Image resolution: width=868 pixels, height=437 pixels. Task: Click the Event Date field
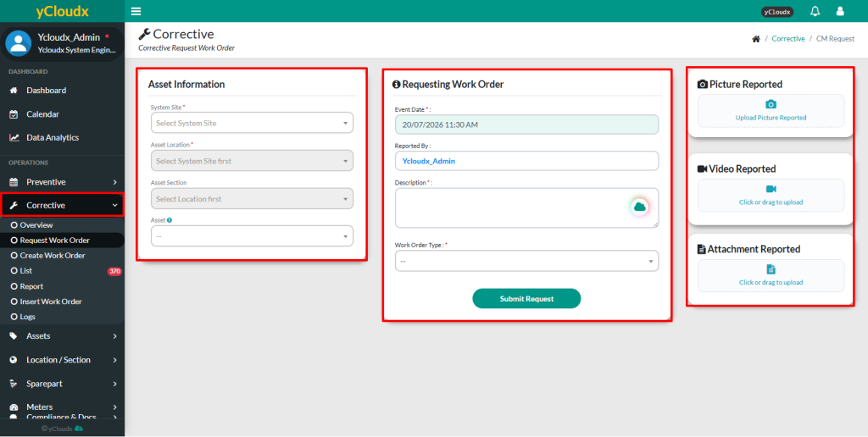[x=526, y=124]
